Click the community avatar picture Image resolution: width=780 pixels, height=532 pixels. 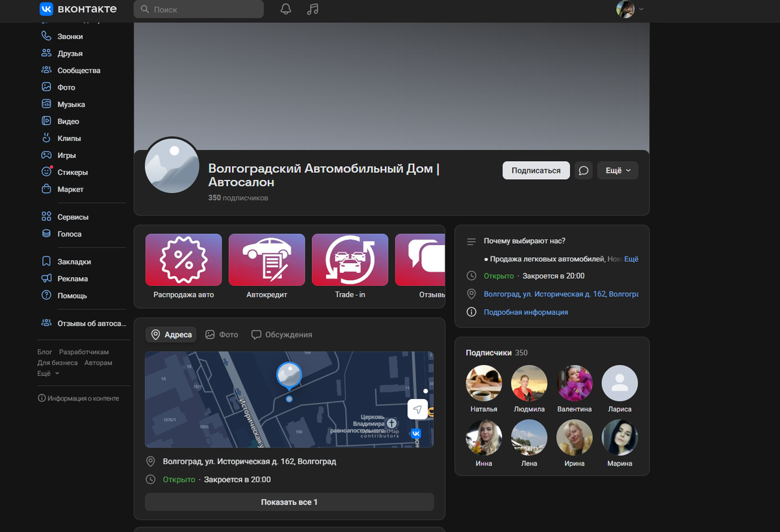(x=172, y=165)
